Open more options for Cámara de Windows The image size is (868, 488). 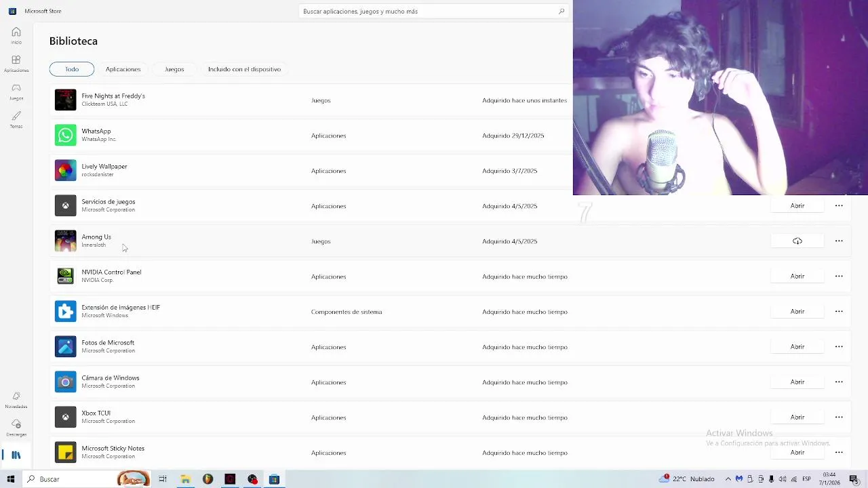[839, 382]
